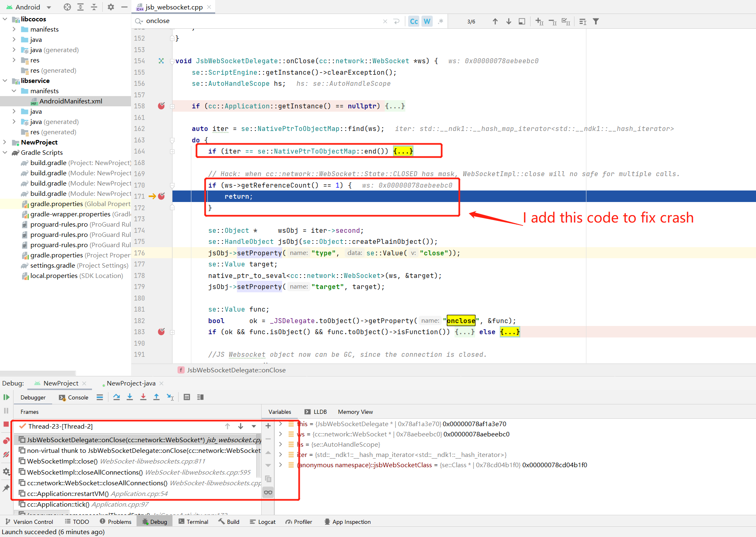The image size is (756, 537).
Task: Click View Breakpoints red circles icon
Action: (6, 441)
